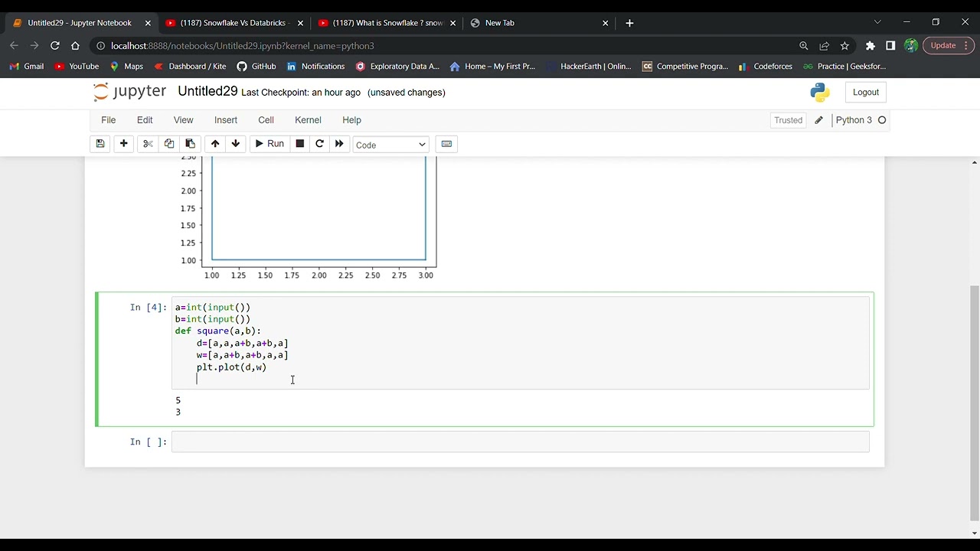Click the Logout button
The width and height of the screenshot is (980, 551).
coord(866,92)
